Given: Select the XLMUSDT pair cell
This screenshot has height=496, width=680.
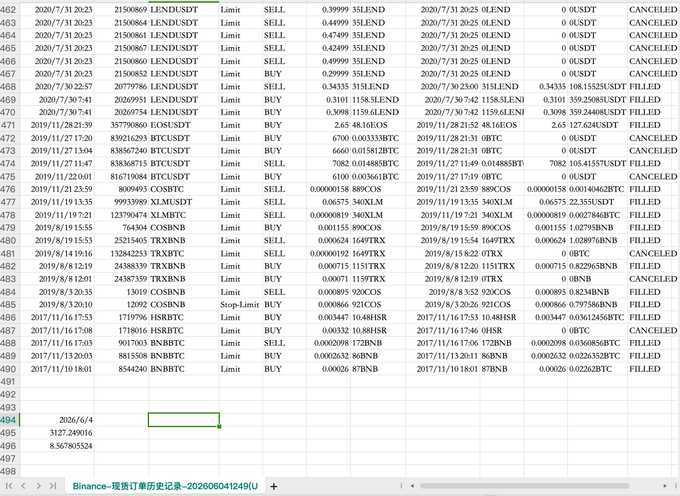Looking at the screenshot, I should tap(183, 202).
